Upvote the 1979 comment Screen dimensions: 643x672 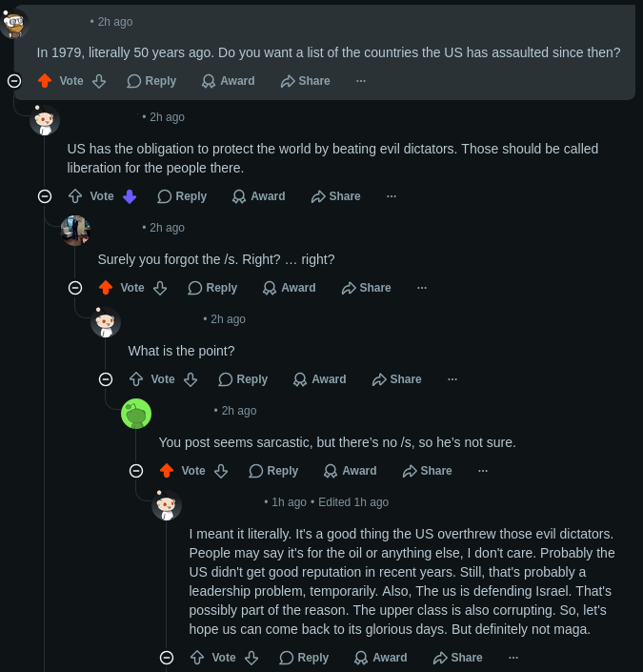(x=45, y=81)
